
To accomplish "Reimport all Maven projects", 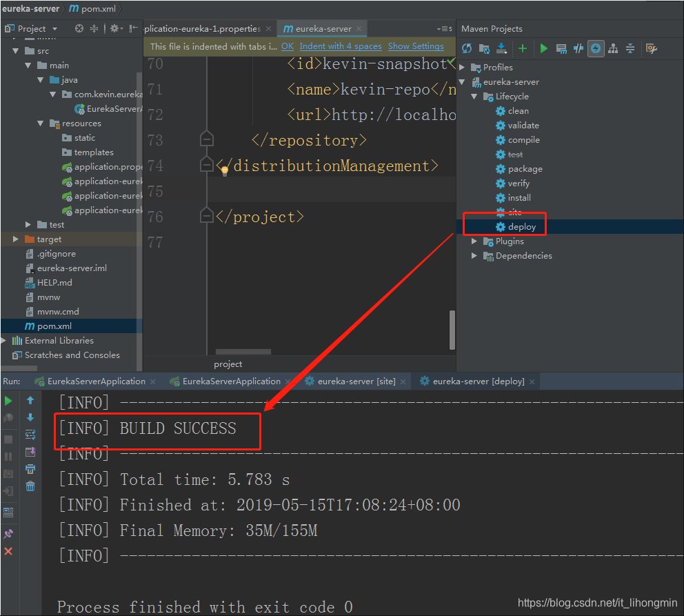I will click(467, 48).
